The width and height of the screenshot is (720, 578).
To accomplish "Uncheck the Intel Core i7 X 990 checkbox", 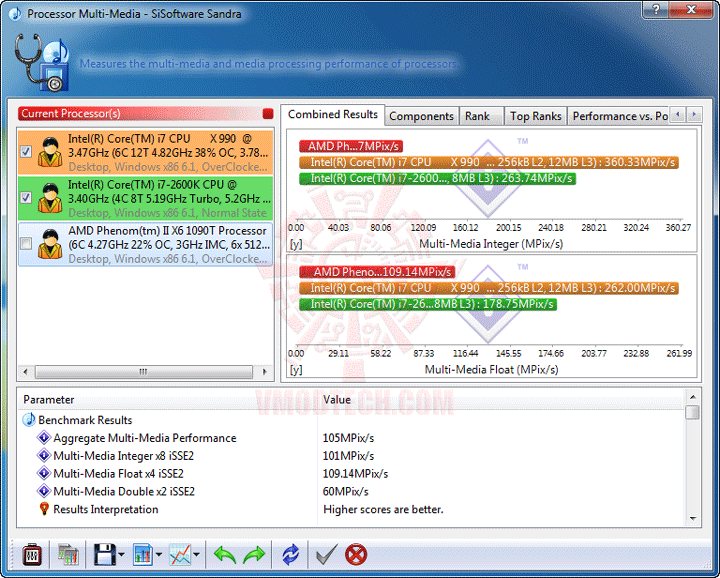I will click(x=26, y=152).
